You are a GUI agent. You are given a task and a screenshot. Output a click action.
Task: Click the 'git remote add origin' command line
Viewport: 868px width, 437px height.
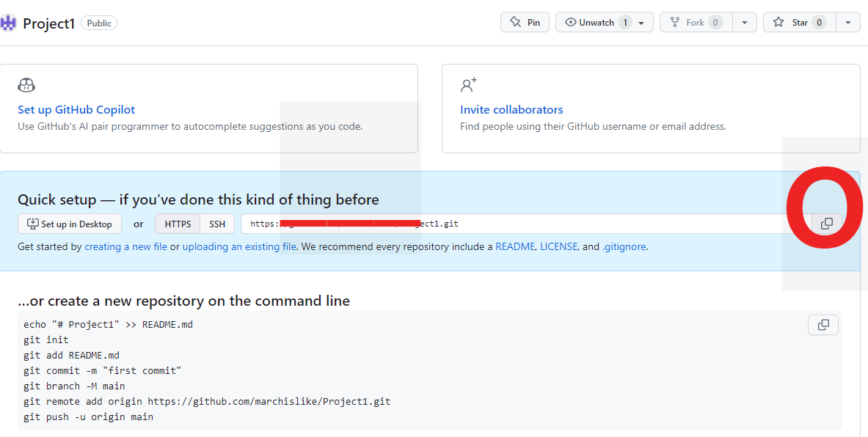click(207, 401)
